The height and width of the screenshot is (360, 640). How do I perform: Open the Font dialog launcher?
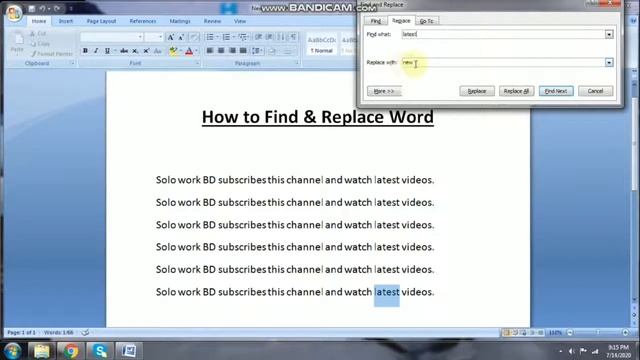pos(197,64)
